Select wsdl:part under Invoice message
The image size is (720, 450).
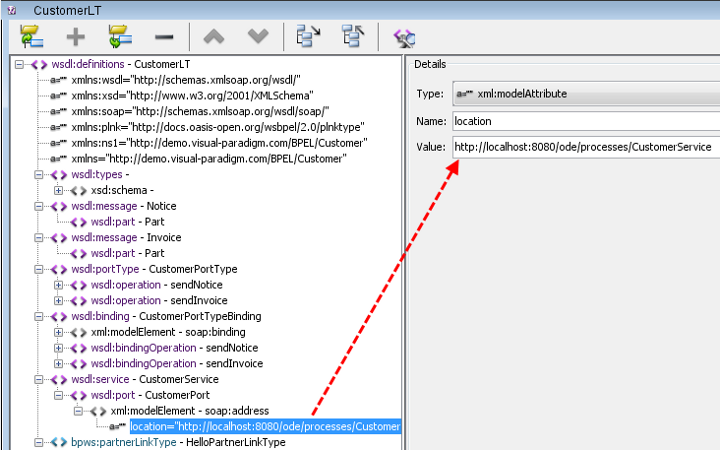[127, 253]
